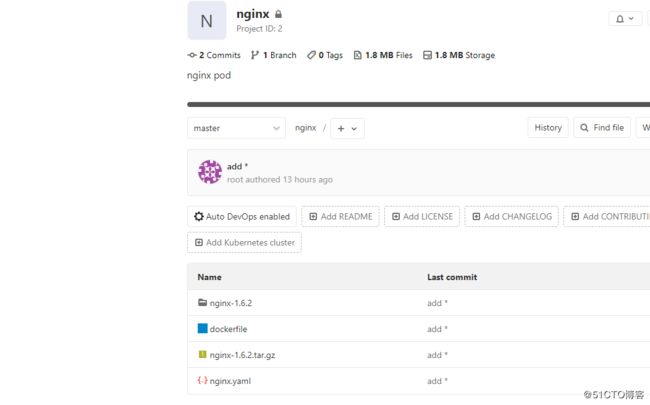Click the History button
This screenshot has height=405, width=650.
click(548, 128)
